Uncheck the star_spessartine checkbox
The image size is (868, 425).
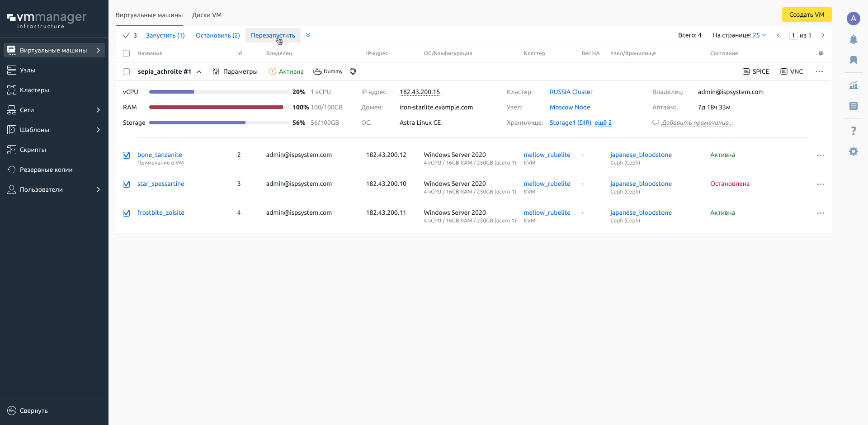click(x=127, y=184)
